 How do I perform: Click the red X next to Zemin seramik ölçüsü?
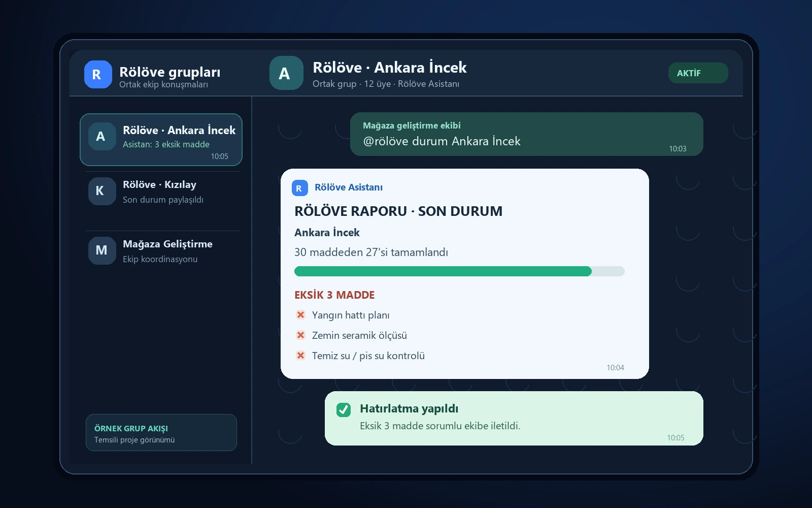pos(300,335)
